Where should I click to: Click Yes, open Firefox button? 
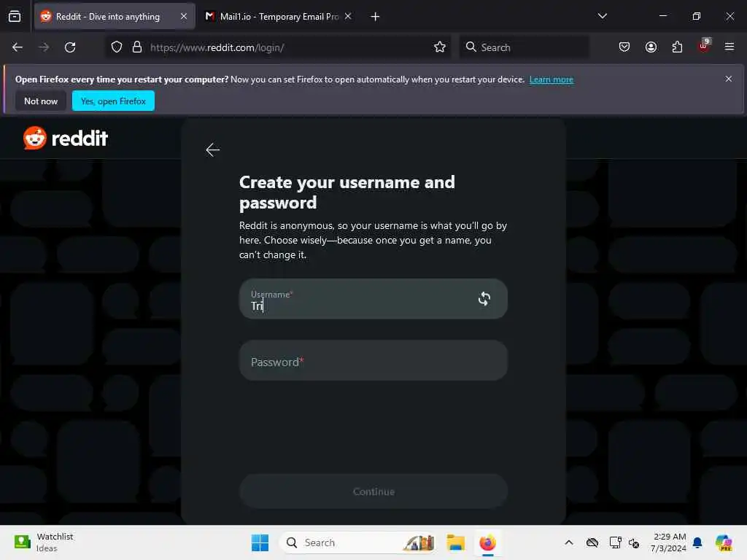click(113, 101)
